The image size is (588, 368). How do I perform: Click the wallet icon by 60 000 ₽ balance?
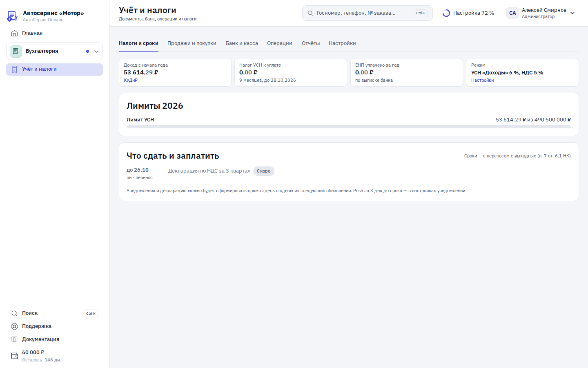[x=14, y=356]
